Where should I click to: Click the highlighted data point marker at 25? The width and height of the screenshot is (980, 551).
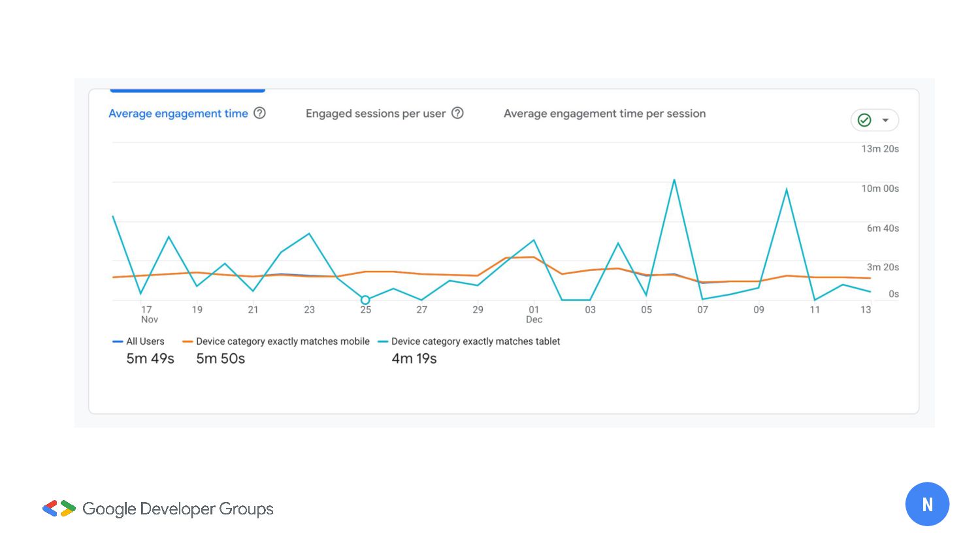coord(365,300)
